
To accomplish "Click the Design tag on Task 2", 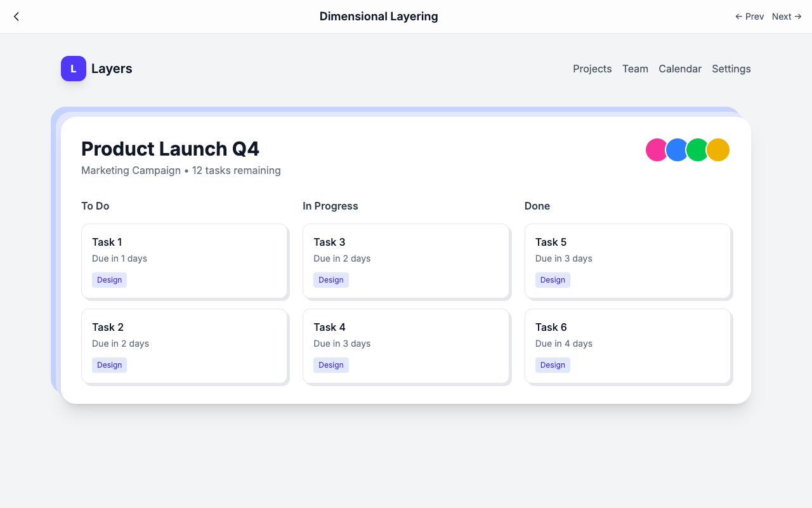I will pos(109,365).
